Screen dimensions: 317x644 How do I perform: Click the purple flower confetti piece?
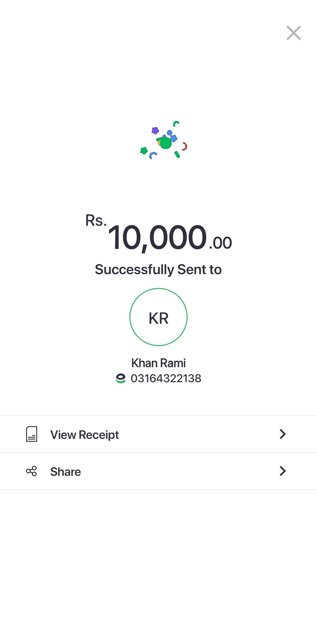pyautogui.click(x=155, y=130)
